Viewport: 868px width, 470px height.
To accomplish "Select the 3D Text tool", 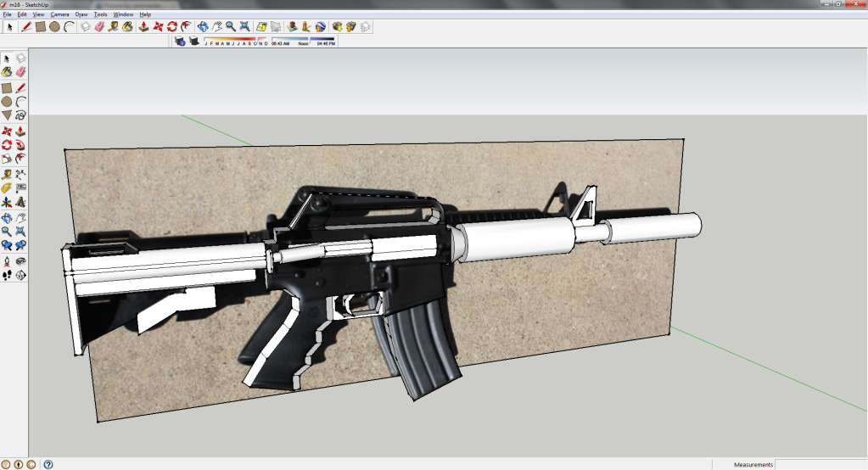I will 20,203.
